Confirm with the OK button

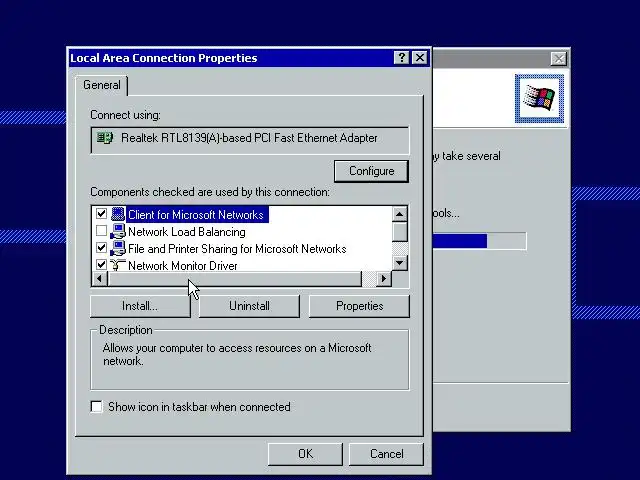pyautogui.click(x=305, y=454)
